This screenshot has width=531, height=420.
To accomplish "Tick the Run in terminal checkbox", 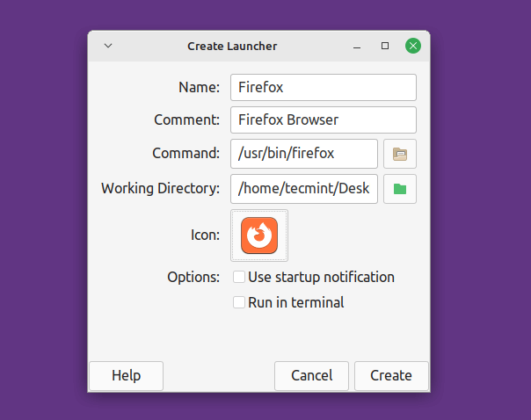I will point(239,302).
